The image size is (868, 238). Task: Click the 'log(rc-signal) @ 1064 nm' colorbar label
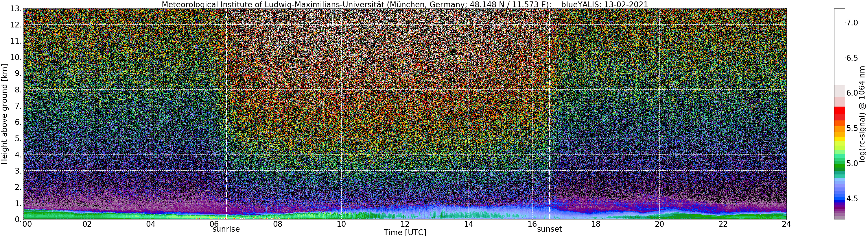tap(862, 114)
